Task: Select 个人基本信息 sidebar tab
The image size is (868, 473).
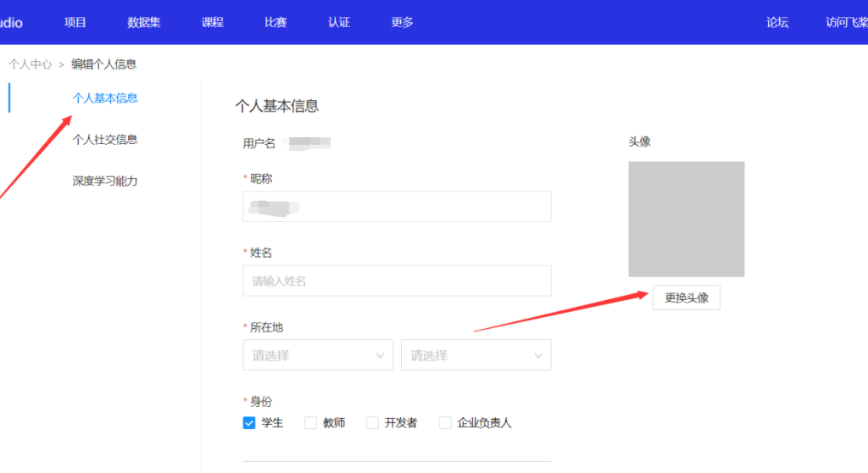Action: pos(105,97)
